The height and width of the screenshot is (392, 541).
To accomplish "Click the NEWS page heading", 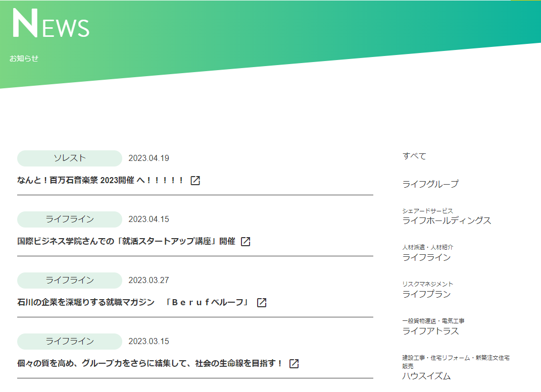I will coord(51,23).
